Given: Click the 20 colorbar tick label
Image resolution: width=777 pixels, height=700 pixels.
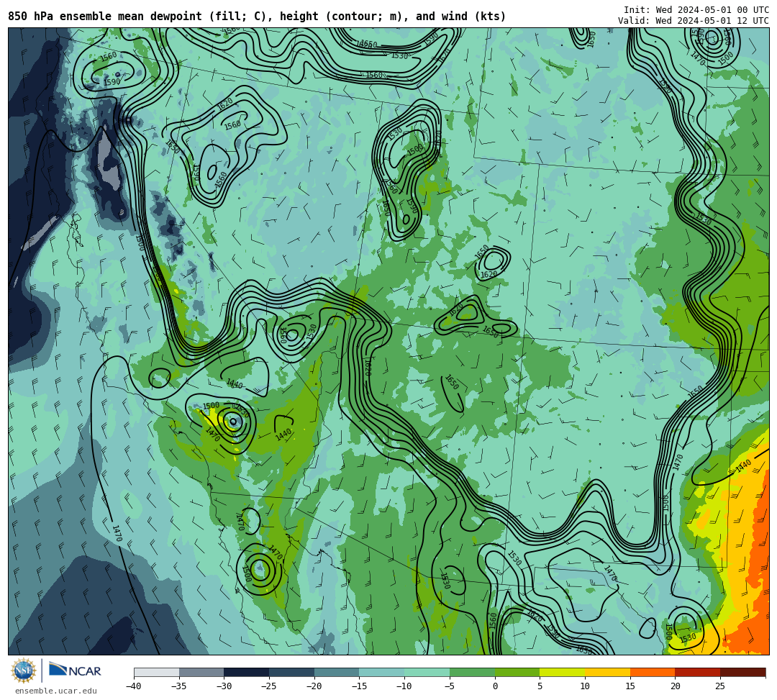Looking at the screenshot, I should [676, 686].
